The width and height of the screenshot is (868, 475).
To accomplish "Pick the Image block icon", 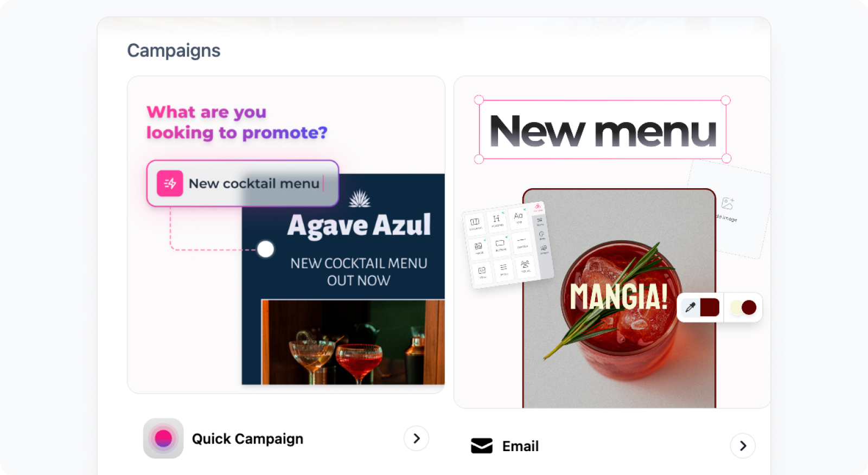I will click(478, 247).
